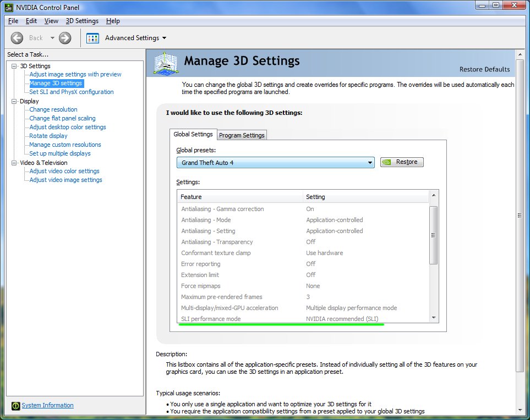The width and height of the screenshot is (530, 420).
Task: Click the Setting column header
Action: point(366,197)
